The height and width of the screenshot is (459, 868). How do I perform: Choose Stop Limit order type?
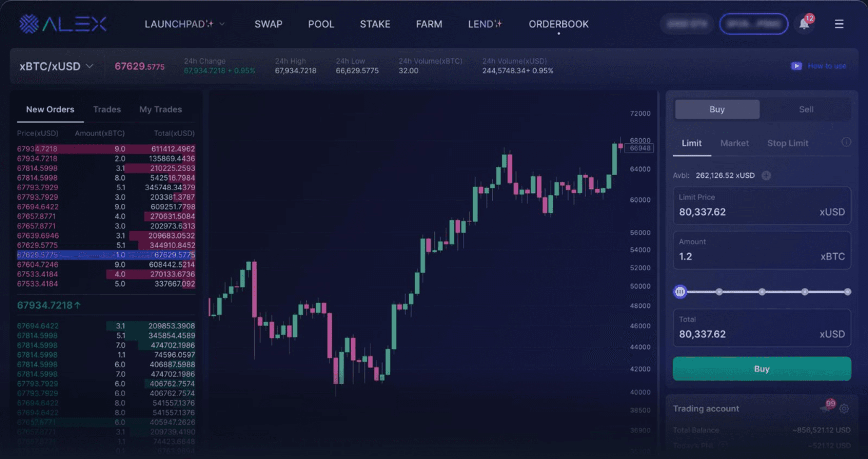coord(788,143)
